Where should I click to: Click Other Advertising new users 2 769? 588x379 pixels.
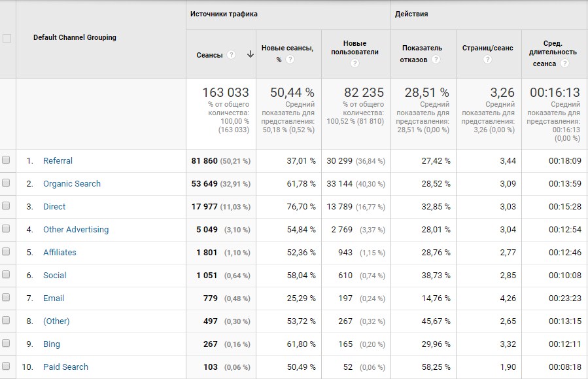341,230
